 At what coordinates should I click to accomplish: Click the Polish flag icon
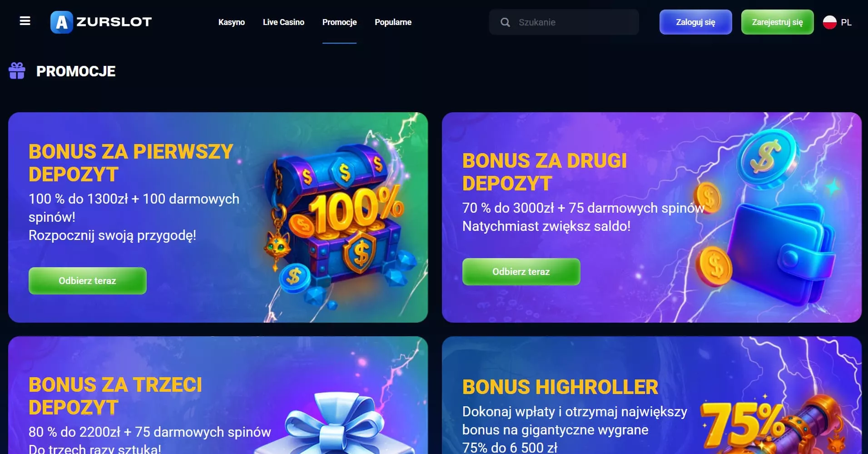(x=829, y=22)
